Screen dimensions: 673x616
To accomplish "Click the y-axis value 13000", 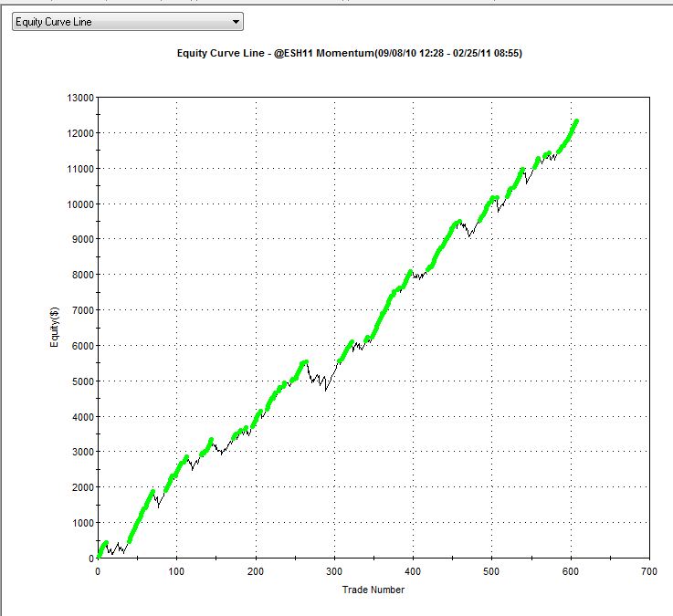I will pos(80,98).
